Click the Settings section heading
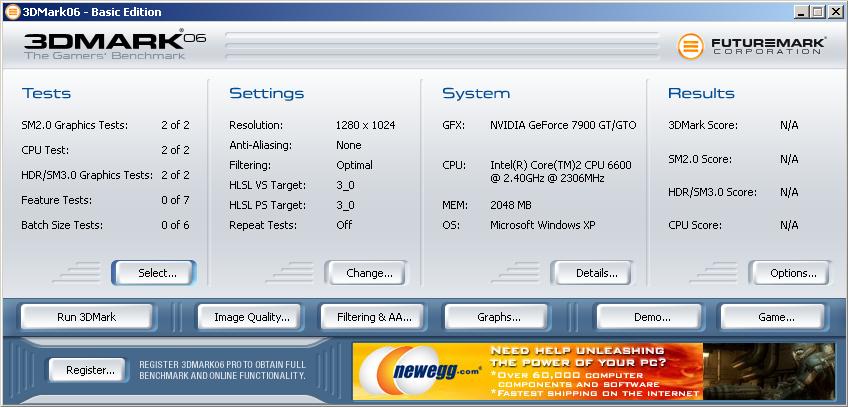848x407 pixels. (x=267, y=94)
